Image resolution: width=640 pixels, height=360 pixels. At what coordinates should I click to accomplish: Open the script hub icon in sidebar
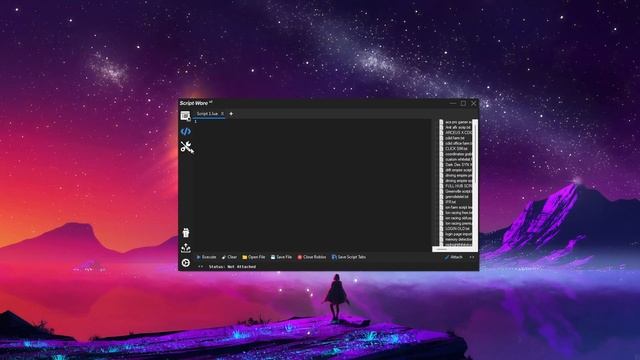pos(185,116)
